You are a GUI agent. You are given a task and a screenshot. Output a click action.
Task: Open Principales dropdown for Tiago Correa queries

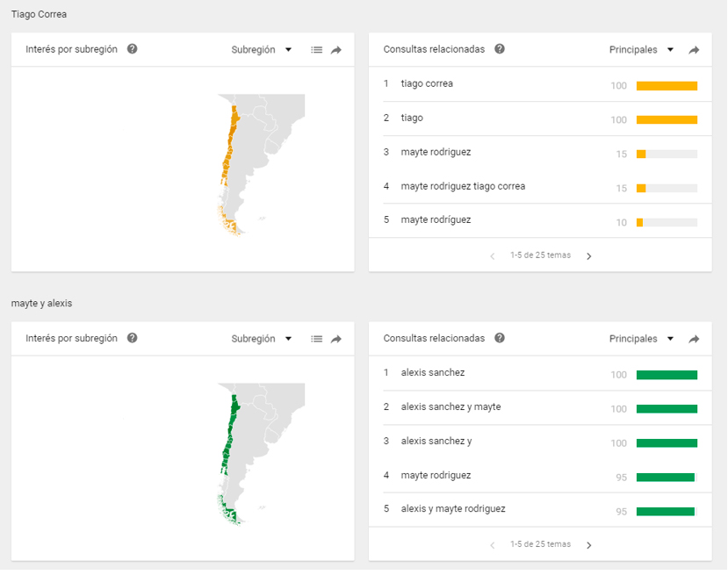coord(641,50)
